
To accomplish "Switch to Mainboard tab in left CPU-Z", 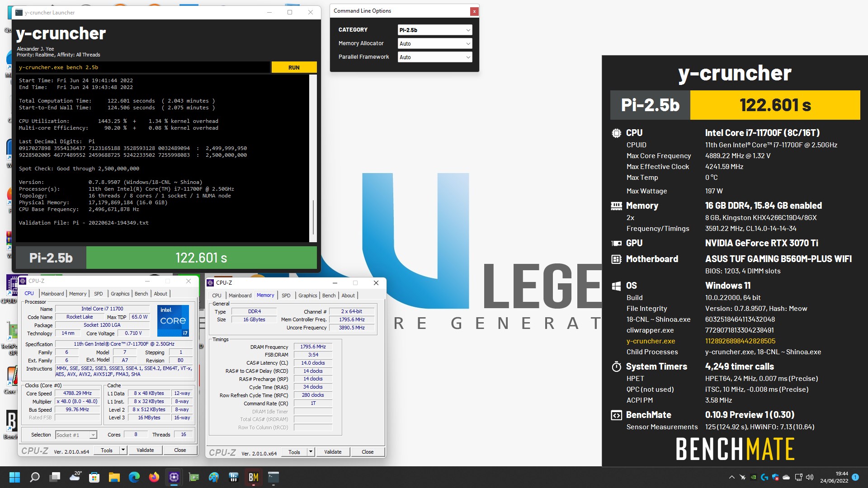I will [x=52, y=294].
